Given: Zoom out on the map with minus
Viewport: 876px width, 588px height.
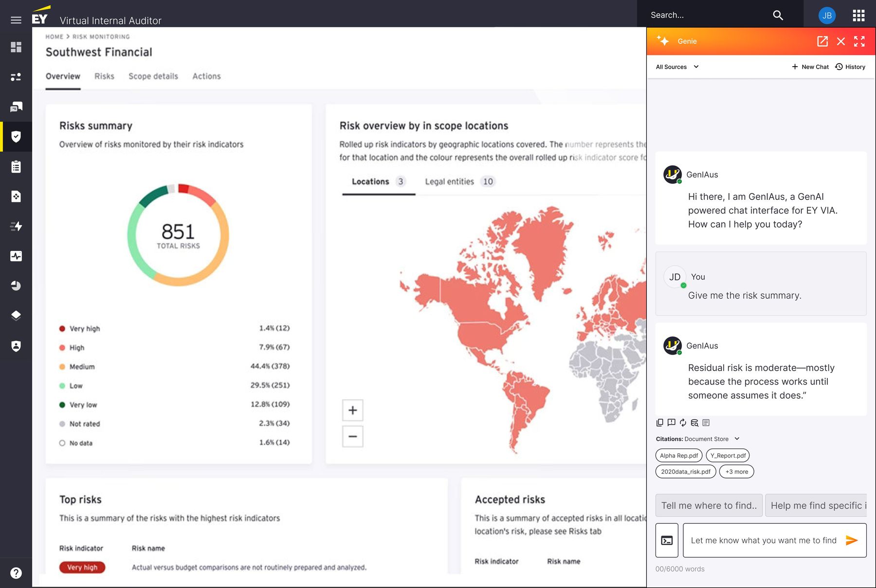Looking at the screenshot, I should pyautogui.click(x=353, y=437).
